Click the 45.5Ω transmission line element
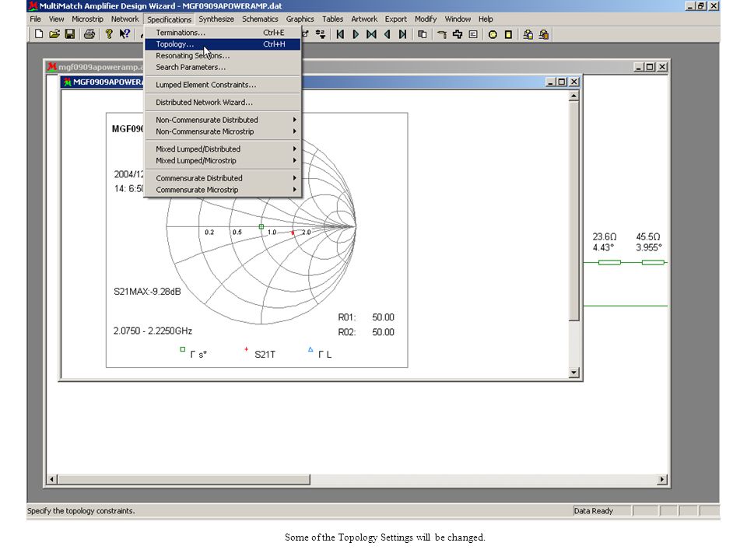 point(653,262)
